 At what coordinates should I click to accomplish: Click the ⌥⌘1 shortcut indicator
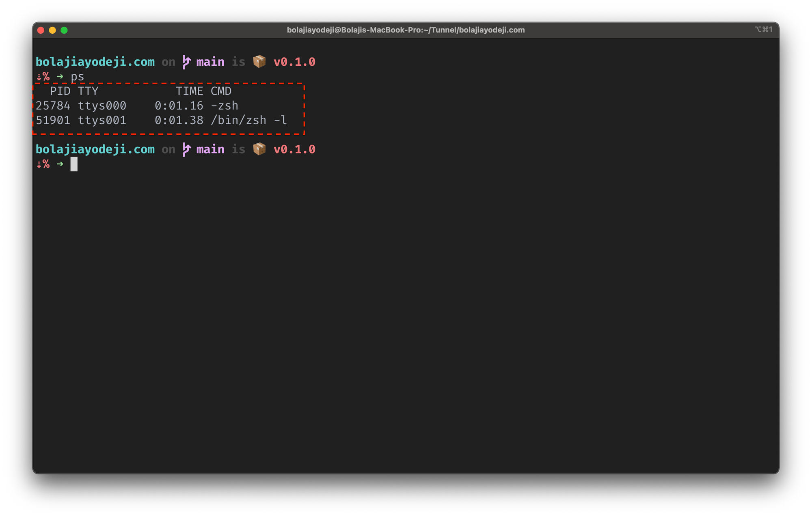pos(763,29)
